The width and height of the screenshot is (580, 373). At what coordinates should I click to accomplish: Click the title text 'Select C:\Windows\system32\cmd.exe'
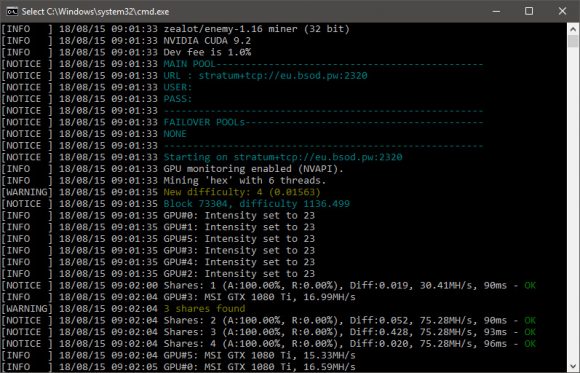[x=95, y=11]
